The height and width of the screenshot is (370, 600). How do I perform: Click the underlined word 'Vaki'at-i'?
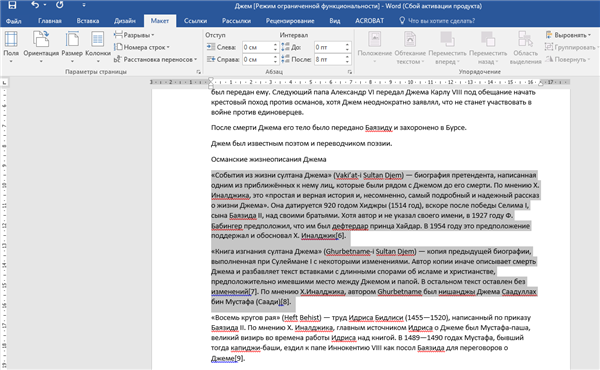348,175
